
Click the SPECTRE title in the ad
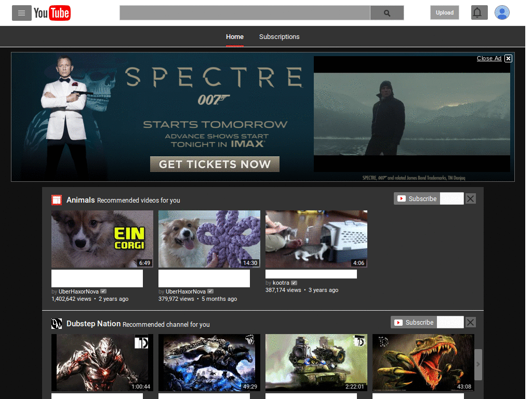214,77
